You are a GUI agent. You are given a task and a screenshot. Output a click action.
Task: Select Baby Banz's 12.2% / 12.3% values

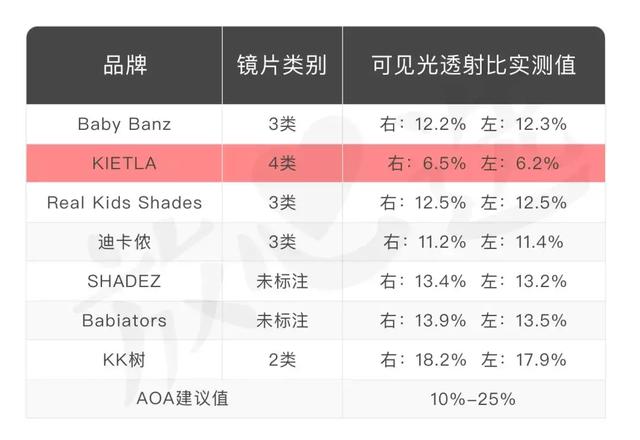click(x=474, y=125)
